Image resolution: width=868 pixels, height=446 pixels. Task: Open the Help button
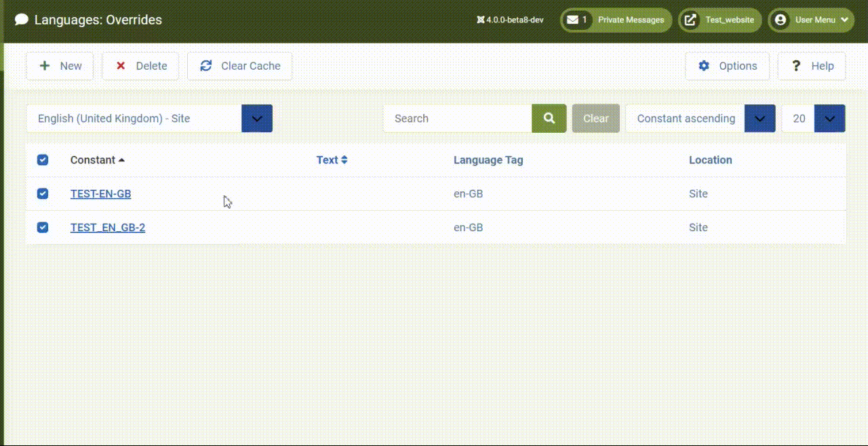coord(812,66)
